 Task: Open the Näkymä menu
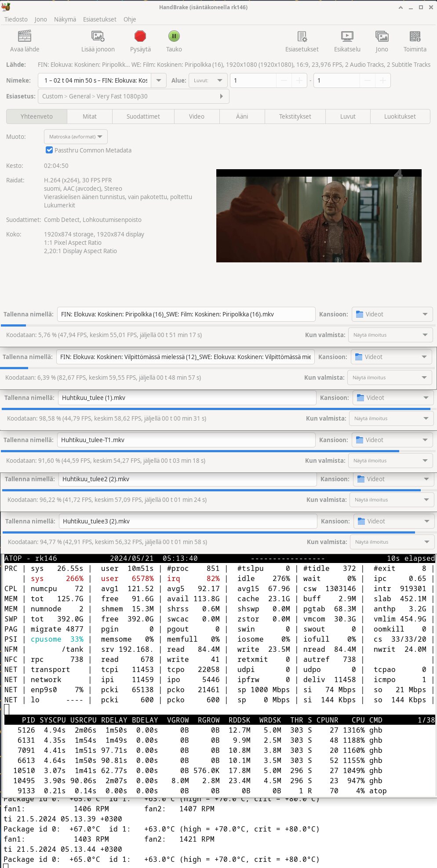tap(65, 19)
